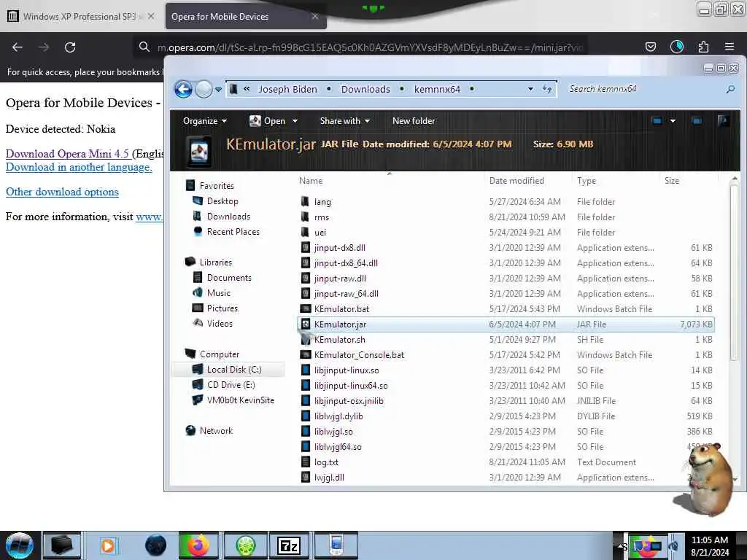Image resolution: width=747 pixels, height=560 pixels.
Task: Expand the Open button dropdown arrow
Action: (295, 121)
